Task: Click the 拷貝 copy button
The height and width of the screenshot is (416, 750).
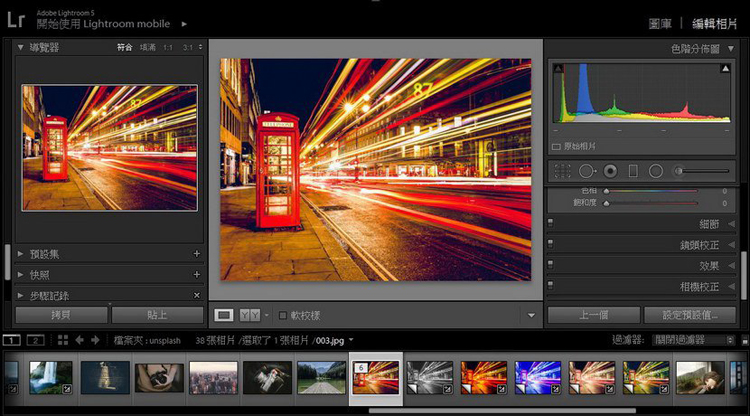Action: (61, 315)
